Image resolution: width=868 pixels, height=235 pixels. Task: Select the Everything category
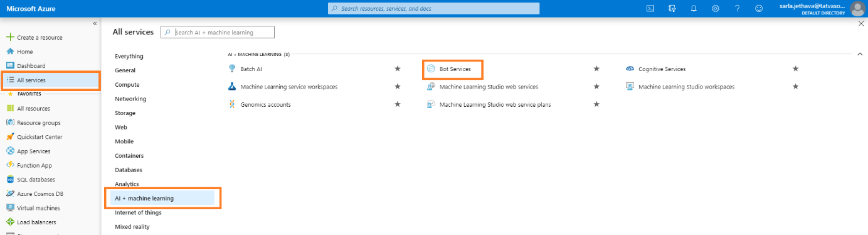click(129, 56)
